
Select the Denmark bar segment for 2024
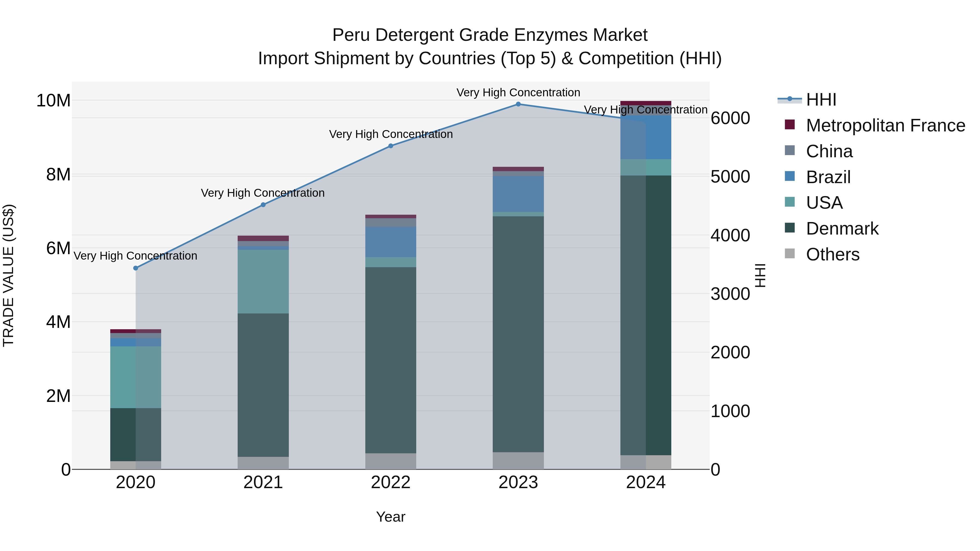coord(646,315)
